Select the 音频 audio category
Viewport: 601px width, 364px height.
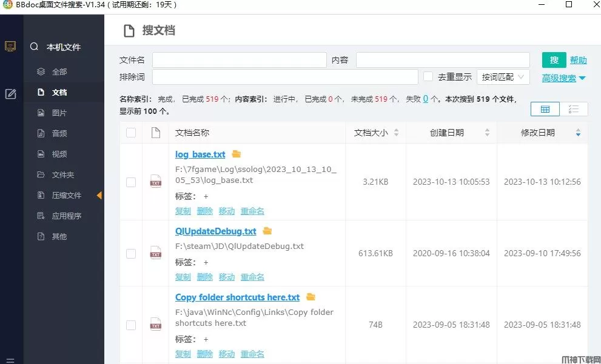(64, 134)
